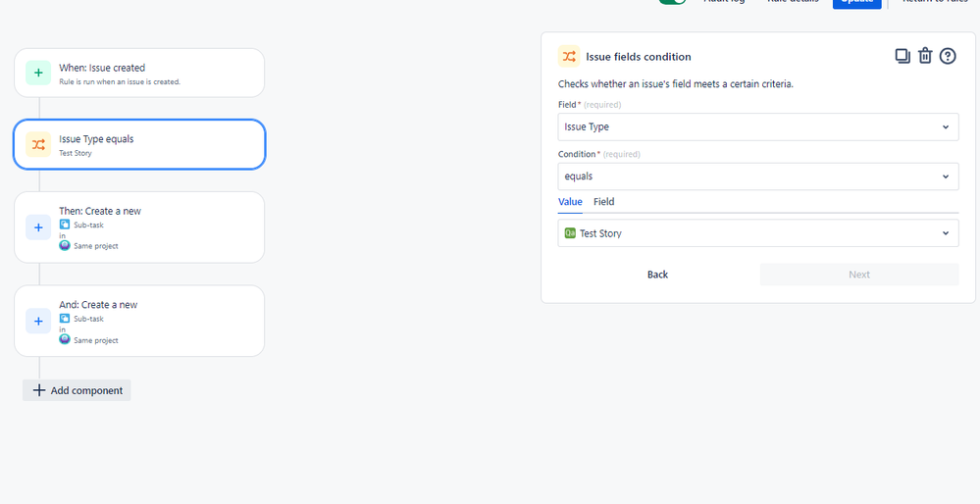Switch to the Field tab

603,202
